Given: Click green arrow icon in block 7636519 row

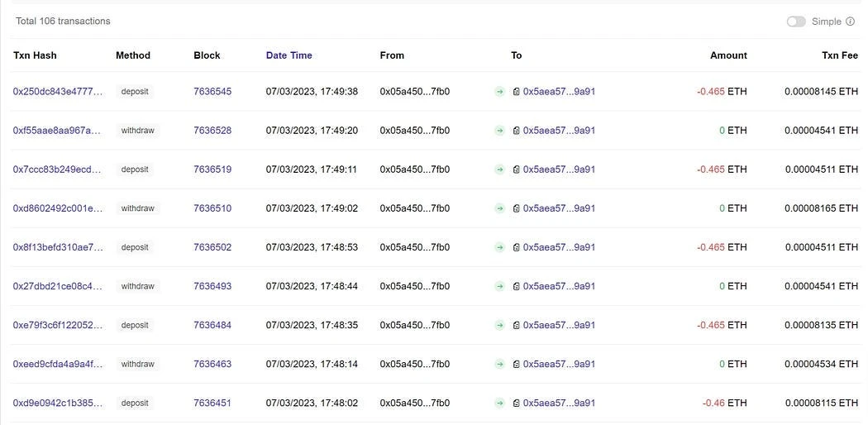Looking at the screenshot, I should click(500, 170).
